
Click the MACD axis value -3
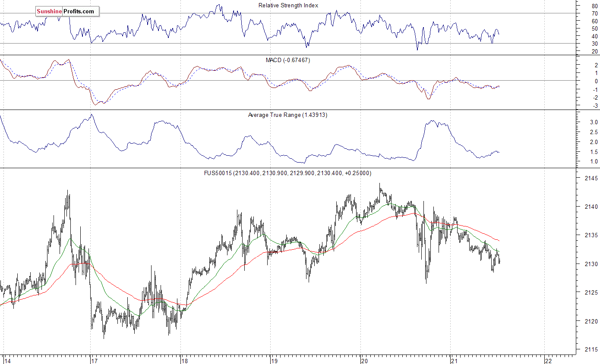[x=595, y=106]
